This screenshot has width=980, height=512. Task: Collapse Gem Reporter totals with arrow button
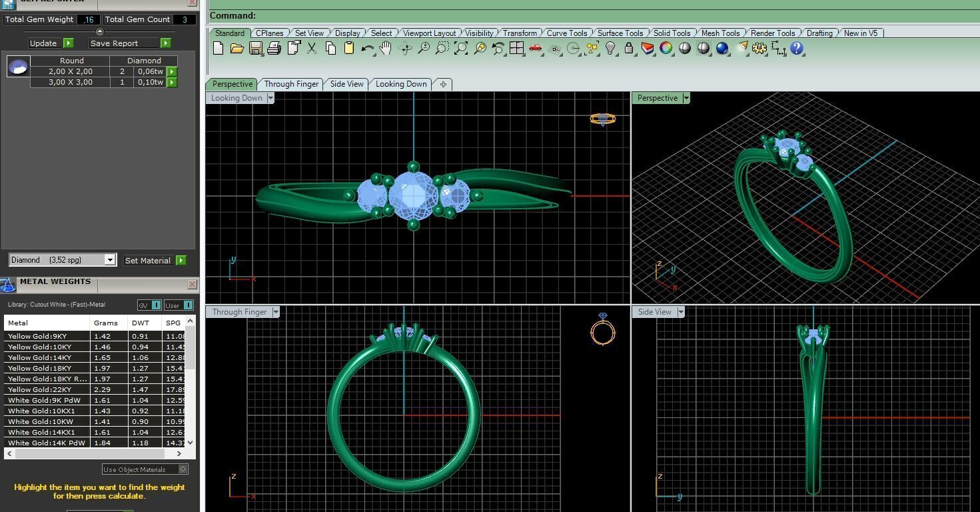click(x=100, y=31)
